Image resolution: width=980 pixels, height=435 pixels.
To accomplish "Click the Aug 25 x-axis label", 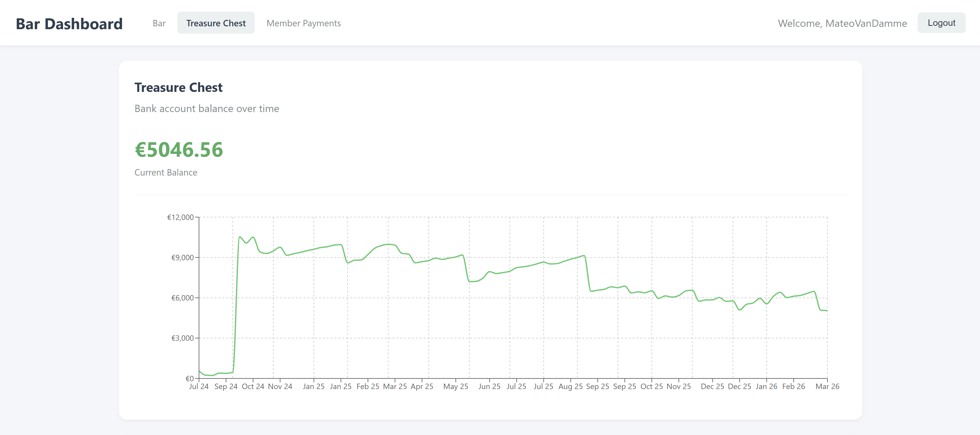I will (570, 386).
